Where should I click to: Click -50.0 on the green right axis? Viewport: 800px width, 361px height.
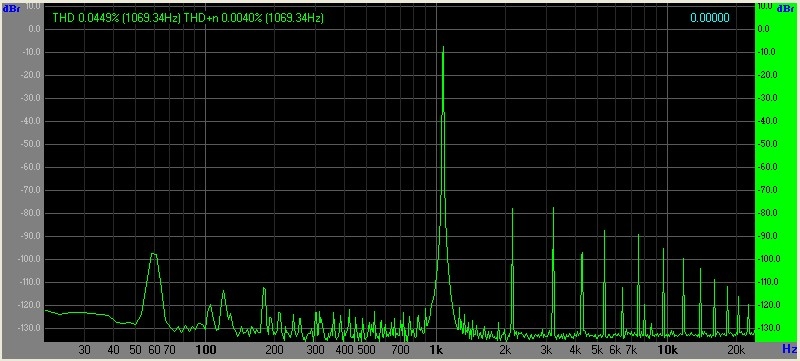[x=767, y=144]
